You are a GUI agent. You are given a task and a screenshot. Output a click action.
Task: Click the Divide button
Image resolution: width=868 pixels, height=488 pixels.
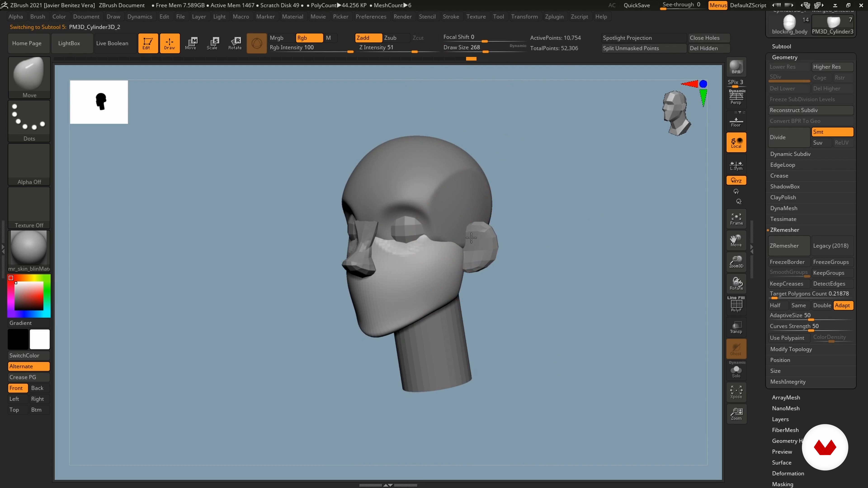pos(789,137)
